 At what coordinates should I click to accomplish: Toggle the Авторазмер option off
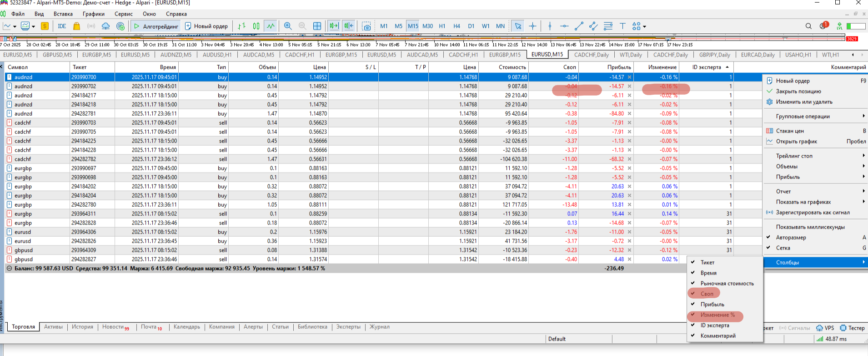[x=791, y=238]
